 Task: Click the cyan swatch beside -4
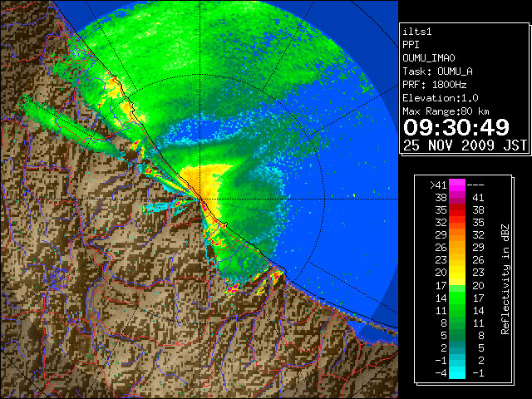(457, 373)
